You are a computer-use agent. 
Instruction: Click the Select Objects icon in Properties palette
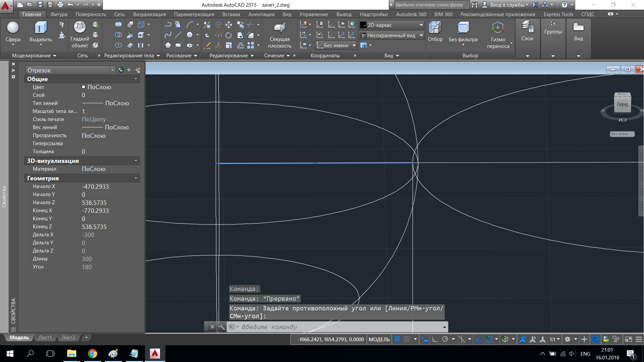coord(129,70)
